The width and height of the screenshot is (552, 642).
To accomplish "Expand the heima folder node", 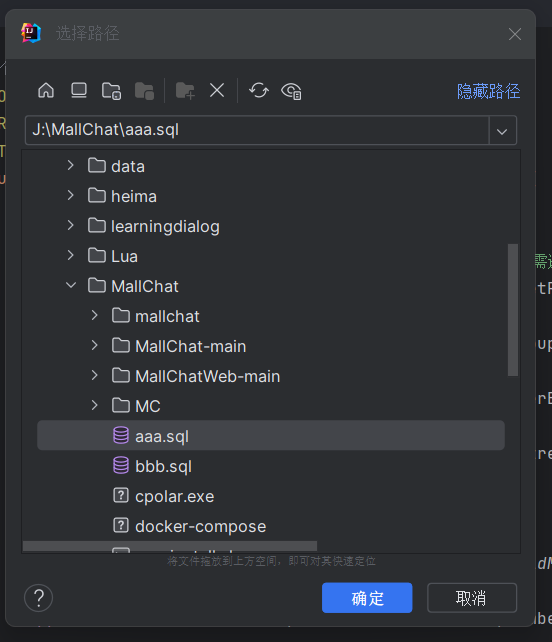I will (71, 196).
